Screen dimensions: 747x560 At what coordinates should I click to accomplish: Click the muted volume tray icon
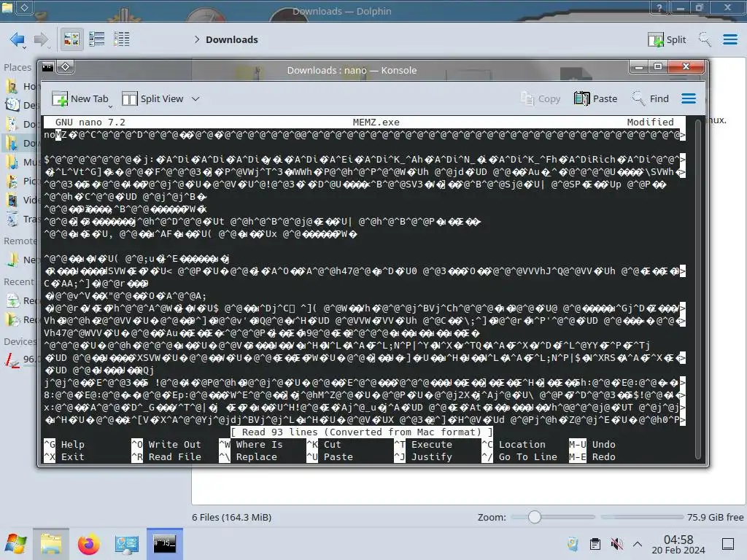pos(616,544)
